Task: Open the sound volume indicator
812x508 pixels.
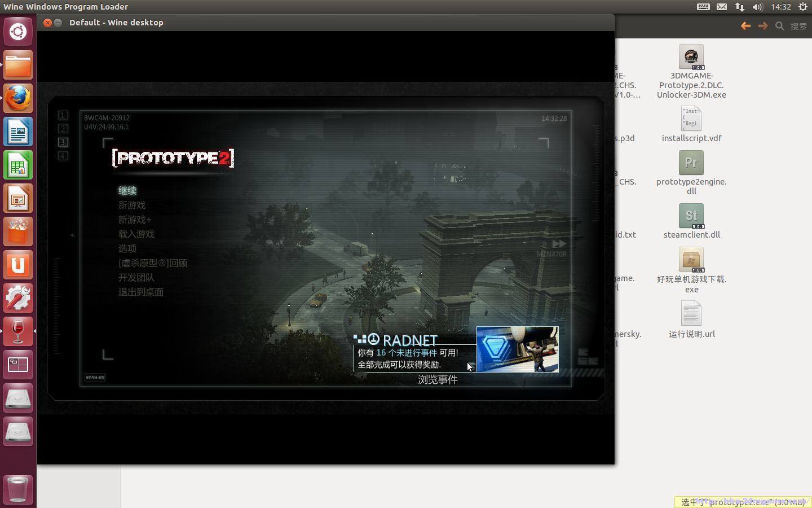Action: click(757, 7)
